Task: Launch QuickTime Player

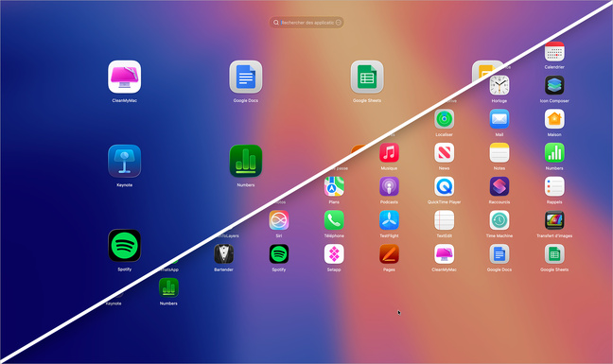Action: pyautogui.click(x=444, y=186)
